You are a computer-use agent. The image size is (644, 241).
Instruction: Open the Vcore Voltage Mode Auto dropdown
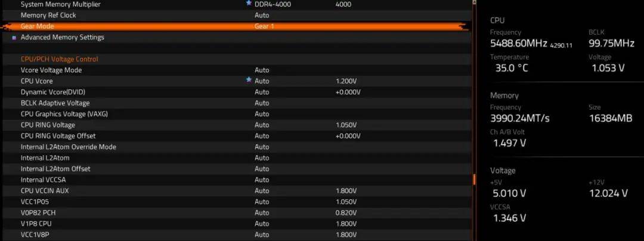(262, 70)
